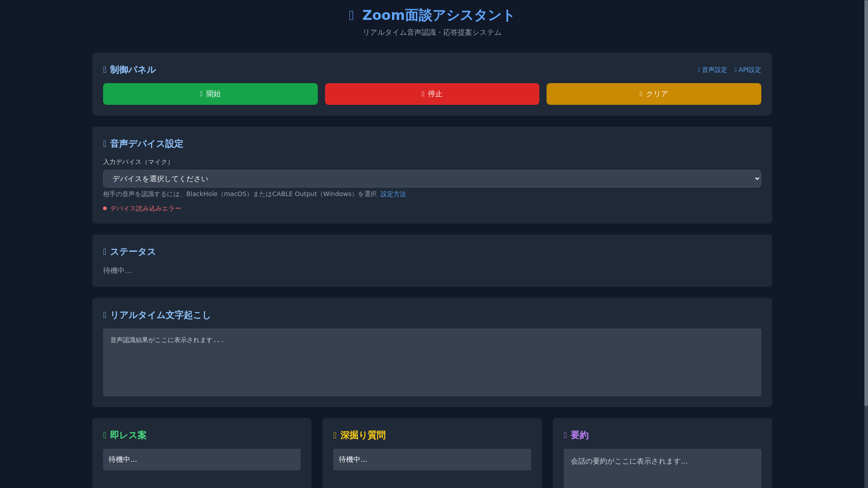
Task: Open the 設定方法 setup instructions link
Action: (x=393, y=194)
